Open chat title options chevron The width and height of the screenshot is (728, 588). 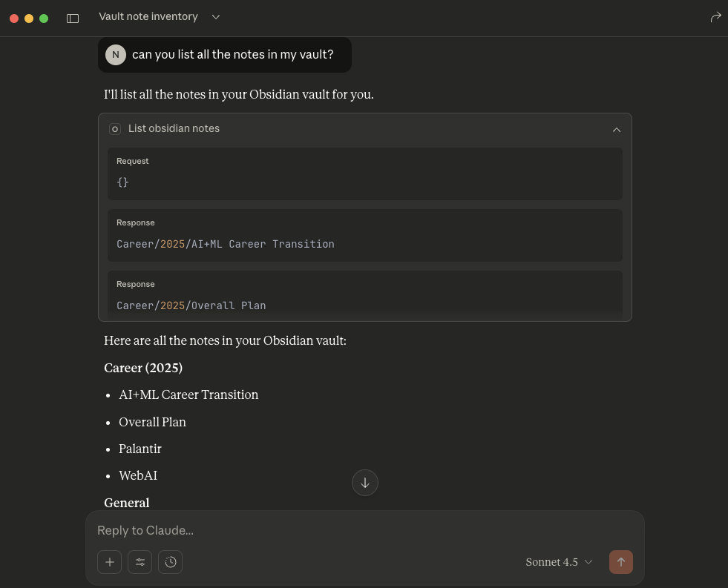tap(216, 17)
